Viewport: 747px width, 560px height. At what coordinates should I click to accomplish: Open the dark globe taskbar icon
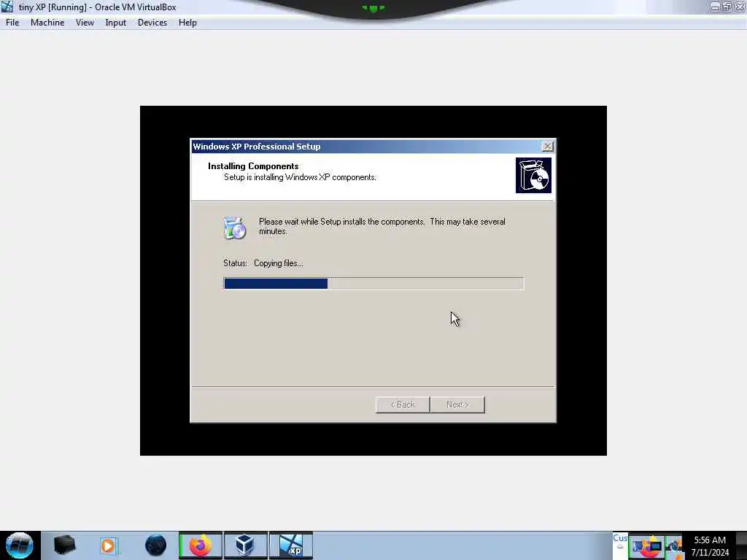click(156, 545)
